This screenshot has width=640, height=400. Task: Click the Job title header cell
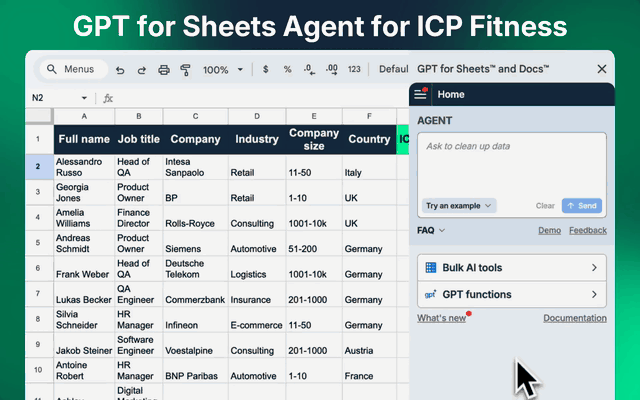pos(139,139)
